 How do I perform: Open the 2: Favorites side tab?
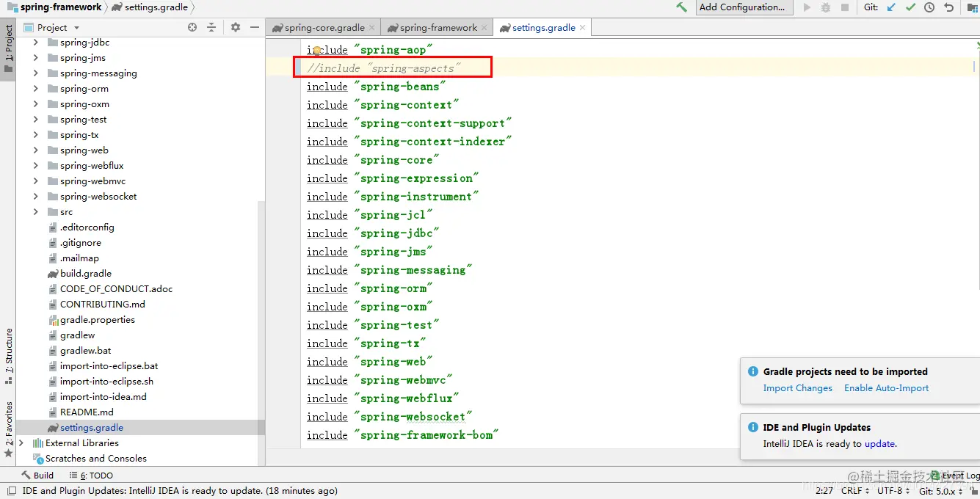pyautogui.click(x=8, y=429)
